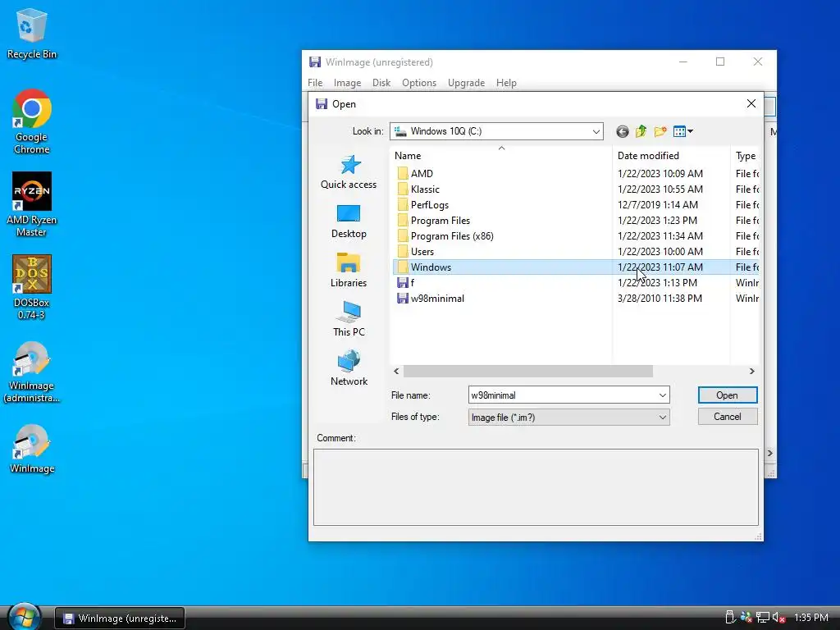Select the Users folder
840x630 pixels.
[416, 251]
